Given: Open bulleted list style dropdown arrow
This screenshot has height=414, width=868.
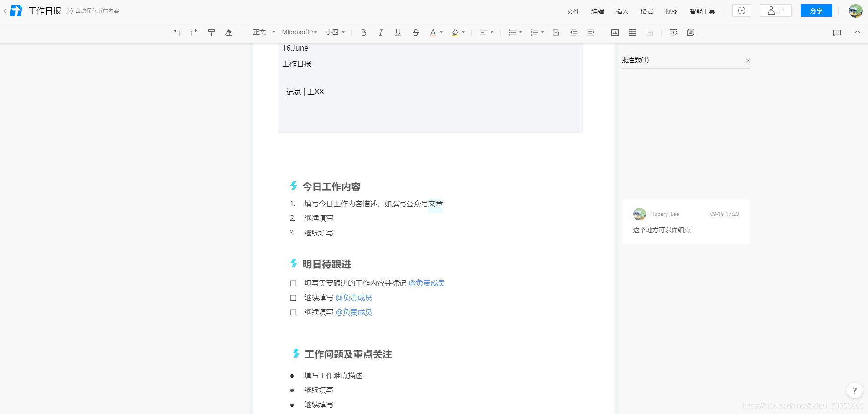Looking at the screenshot, I should [521, 32].
